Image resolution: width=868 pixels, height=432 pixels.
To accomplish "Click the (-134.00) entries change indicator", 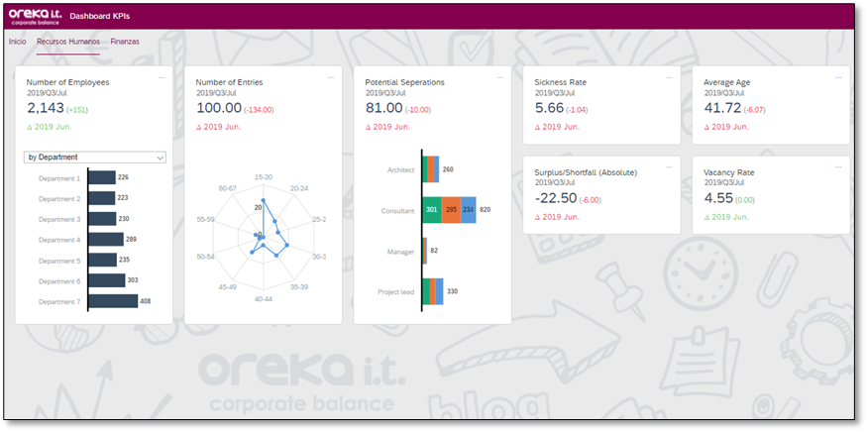I will coord(259,110).
